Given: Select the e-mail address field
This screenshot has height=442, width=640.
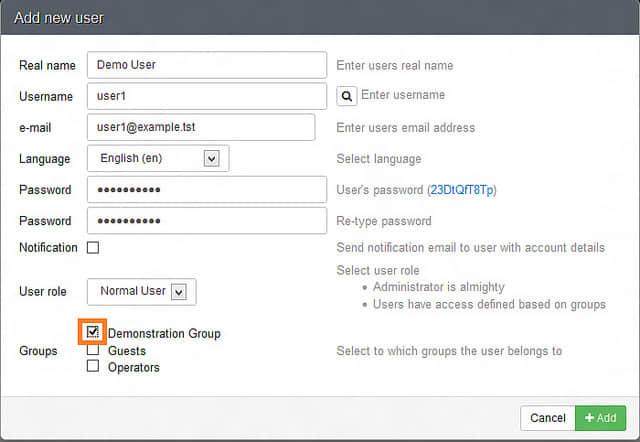Looking at the screenshot, I should (201, 127).
